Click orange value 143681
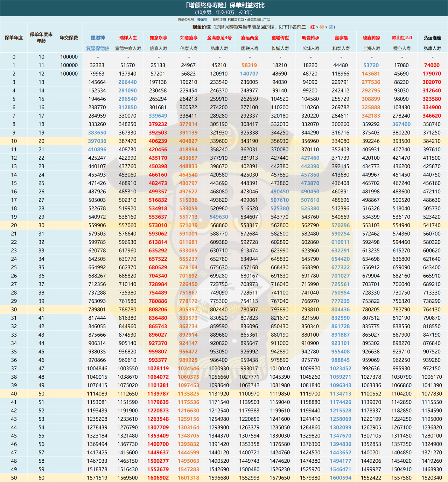Screen dimensions: 448x482 click(371, 74)
